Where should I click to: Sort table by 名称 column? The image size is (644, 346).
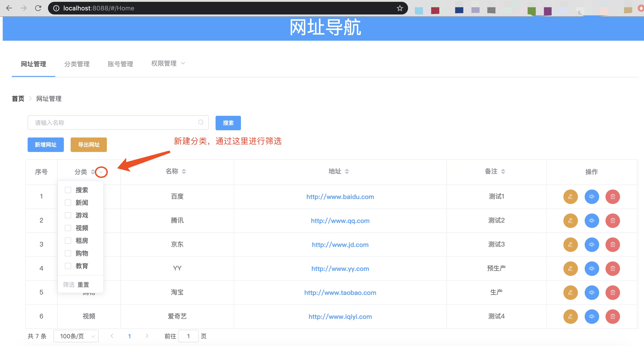click(184, 171)
